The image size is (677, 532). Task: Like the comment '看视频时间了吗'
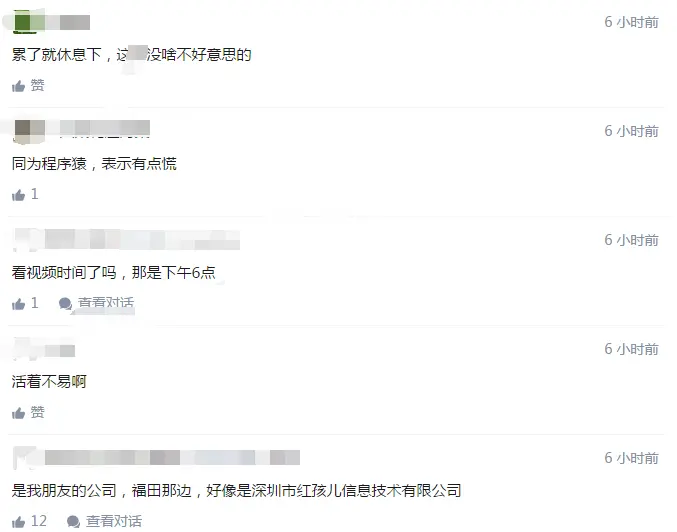pos(19,304)
